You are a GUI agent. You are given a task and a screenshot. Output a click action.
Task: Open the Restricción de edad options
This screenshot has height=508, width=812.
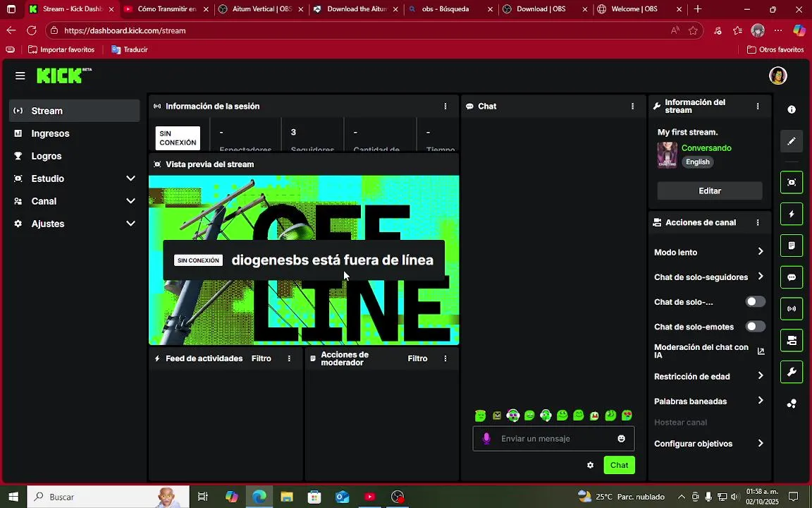pos(709,376)
